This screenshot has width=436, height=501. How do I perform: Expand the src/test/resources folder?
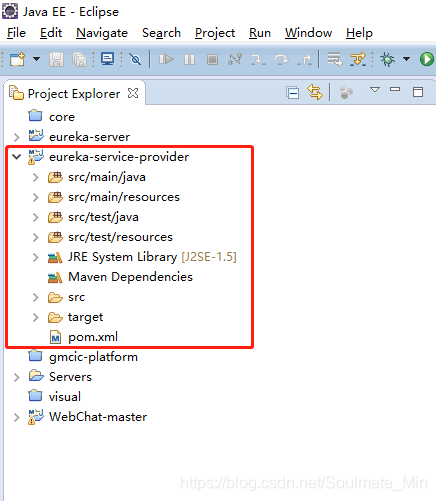[36, 237]
